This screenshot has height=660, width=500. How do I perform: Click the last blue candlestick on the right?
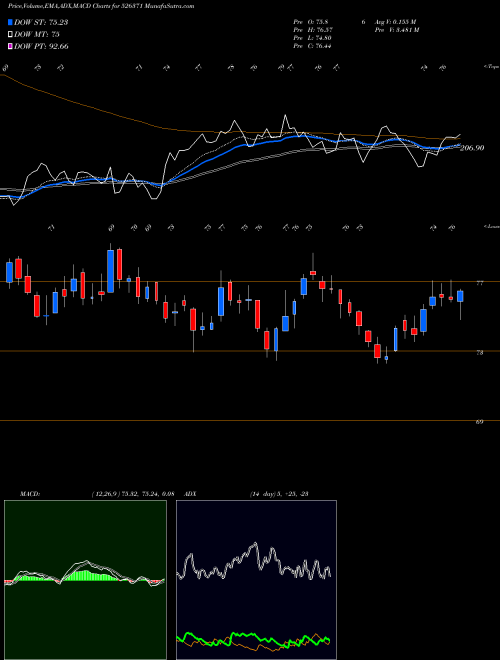[x=460, y=296]
